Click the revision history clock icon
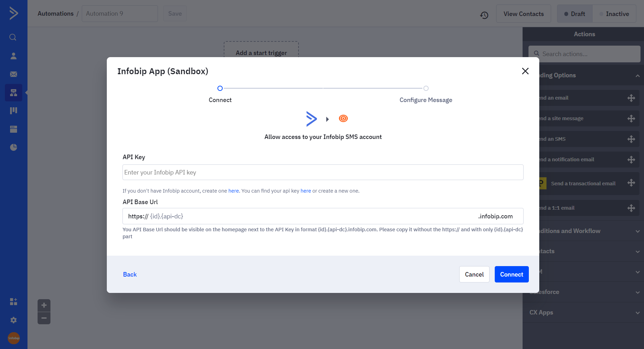Viewport: 644px width, 349px height. pyautogui.click(x=484, y=15)
